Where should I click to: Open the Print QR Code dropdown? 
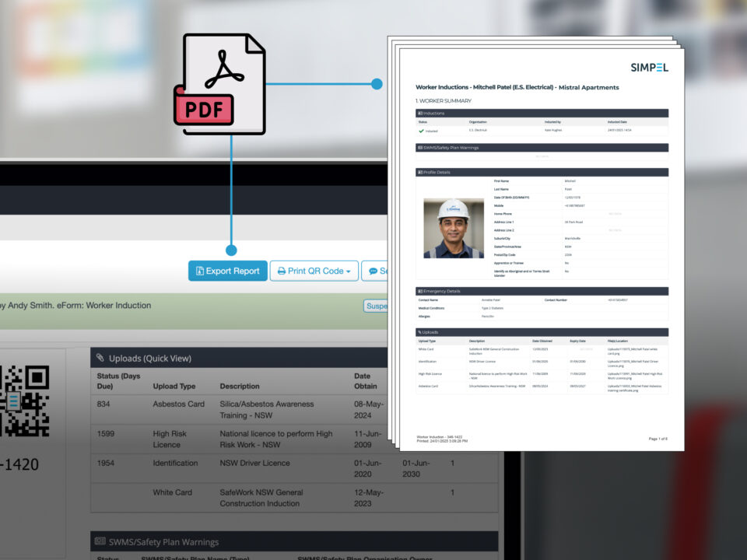pos(314,271)
